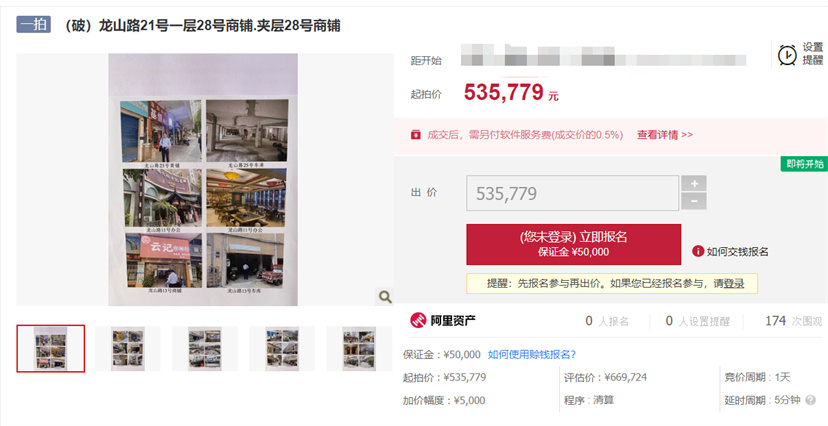Click the 请登录 login link in reminder
The width and height of the screenshot is (828, 426).
(x=729, y=283)
